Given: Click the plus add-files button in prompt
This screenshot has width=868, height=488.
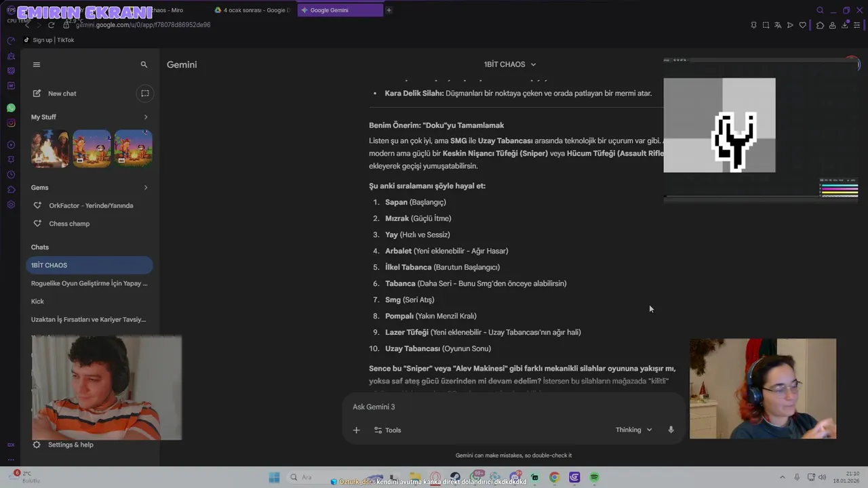Looking at the screenshot, I should [x=356, y=430].
